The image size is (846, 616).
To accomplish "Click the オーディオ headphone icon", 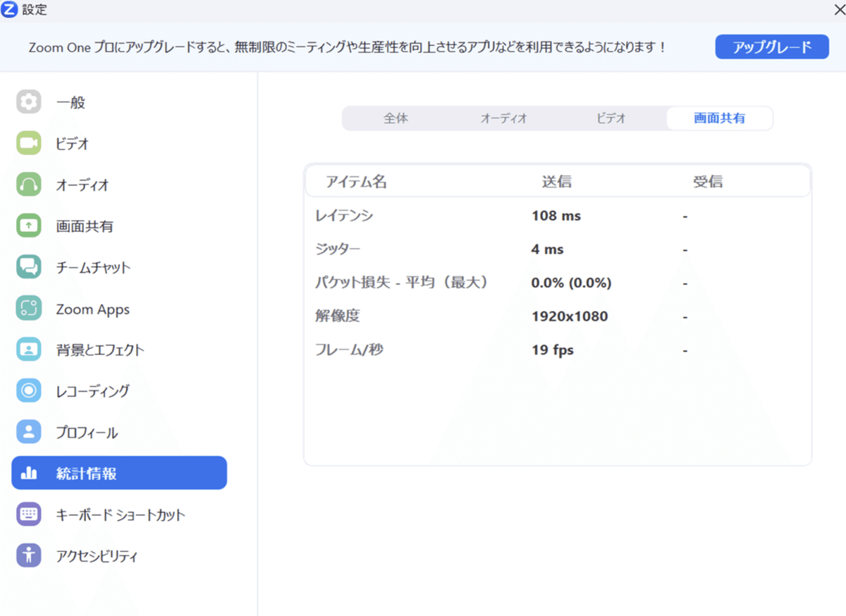I will (x=29, y=185).
